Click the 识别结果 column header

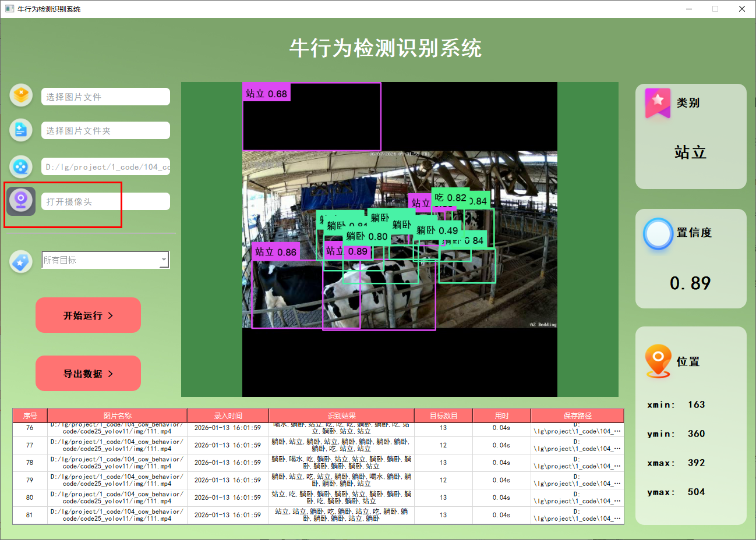click(341, 415)
